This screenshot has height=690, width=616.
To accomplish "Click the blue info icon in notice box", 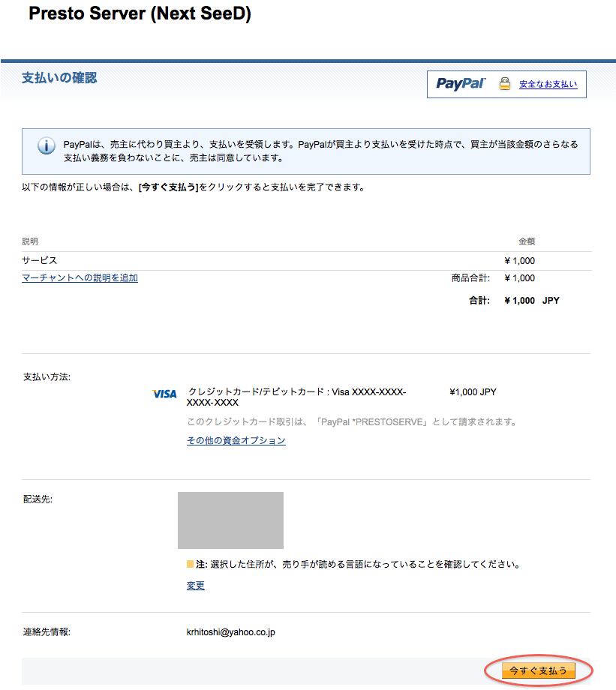I will coord(47,145).
